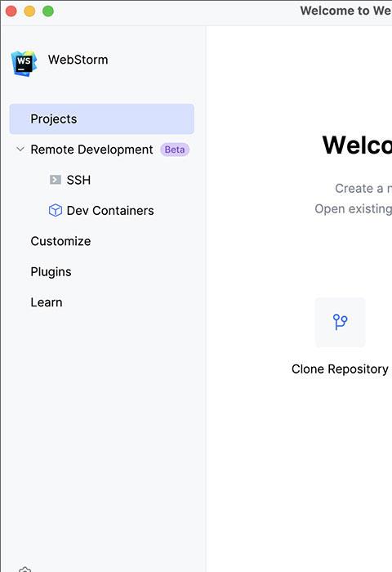
Task: Switch to the Customize tab
Action: (60, 241)
